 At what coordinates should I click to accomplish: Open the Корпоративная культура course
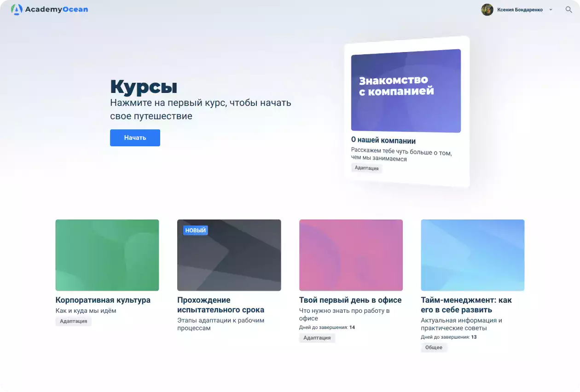coord(103,300)
